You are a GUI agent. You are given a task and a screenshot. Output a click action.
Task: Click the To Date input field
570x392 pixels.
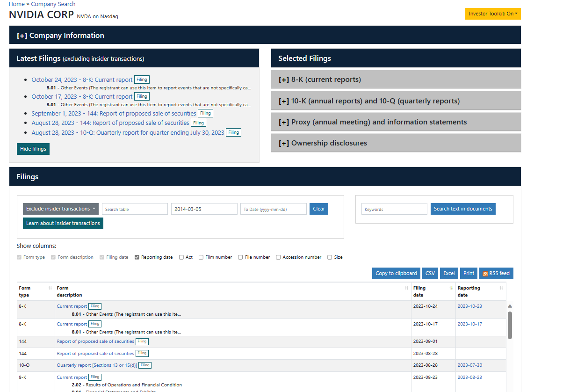point(274,209)
